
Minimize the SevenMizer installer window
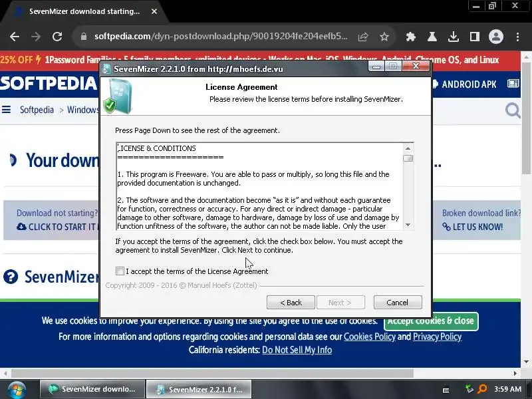(x=376, y=66)
